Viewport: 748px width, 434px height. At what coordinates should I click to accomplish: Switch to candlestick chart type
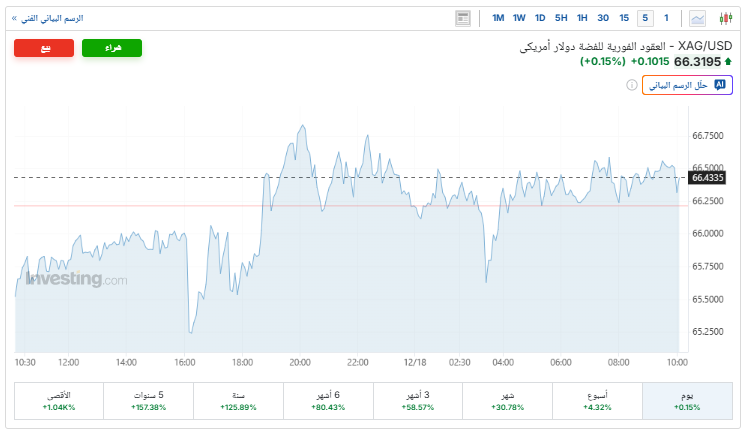pos(725,18)
